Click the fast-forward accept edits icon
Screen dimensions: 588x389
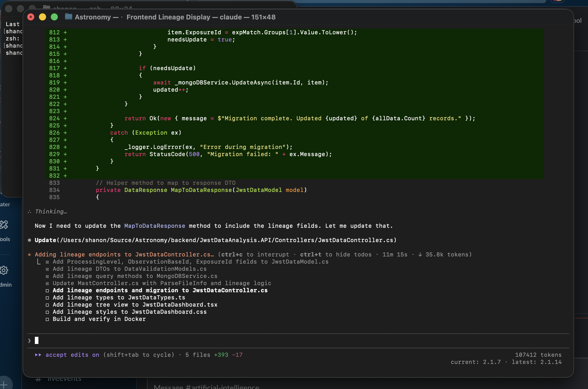[x=38, y=355]
